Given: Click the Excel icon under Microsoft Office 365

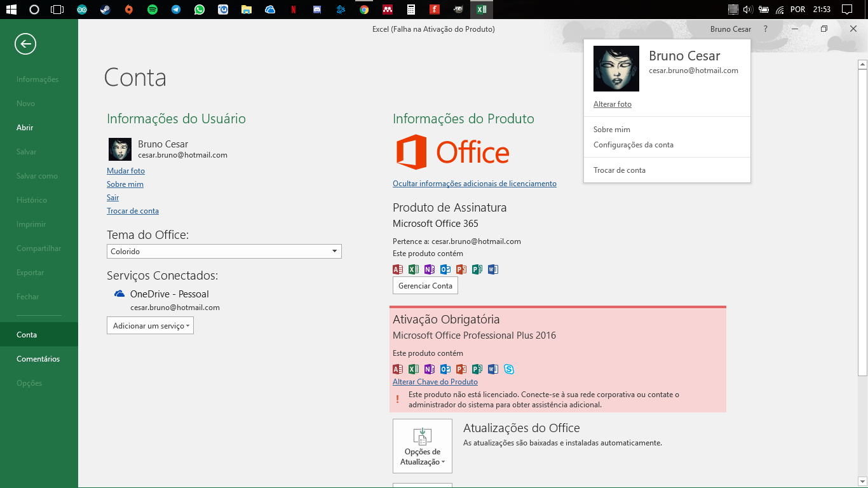Looking at the screenshot, I should pyautogui.click(x=414, y=269).
